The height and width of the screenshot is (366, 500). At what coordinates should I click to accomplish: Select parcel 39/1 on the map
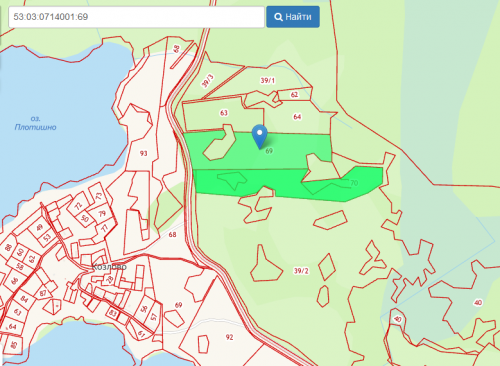[x=268, y=80]
